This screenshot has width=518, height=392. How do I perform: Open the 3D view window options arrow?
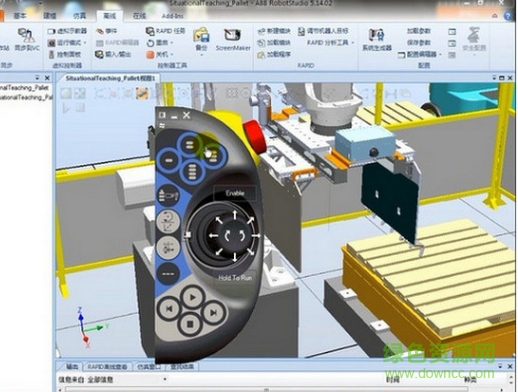[494, 78]
